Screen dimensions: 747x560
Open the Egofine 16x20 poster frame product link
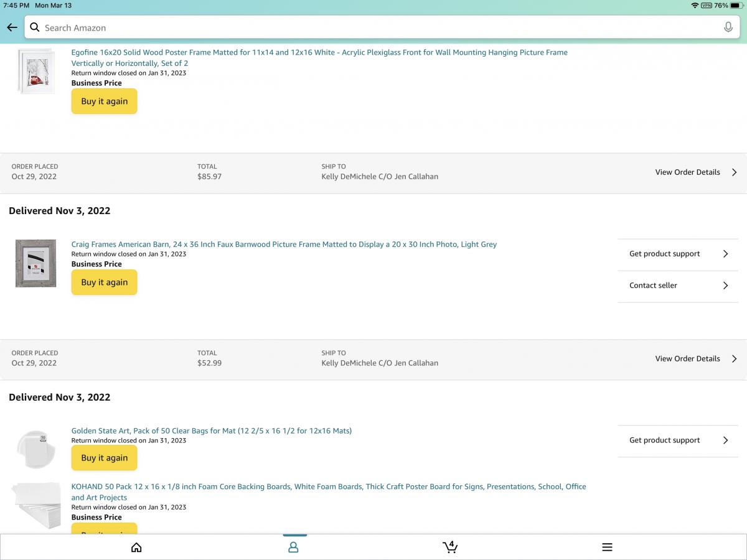click(319, 58)
